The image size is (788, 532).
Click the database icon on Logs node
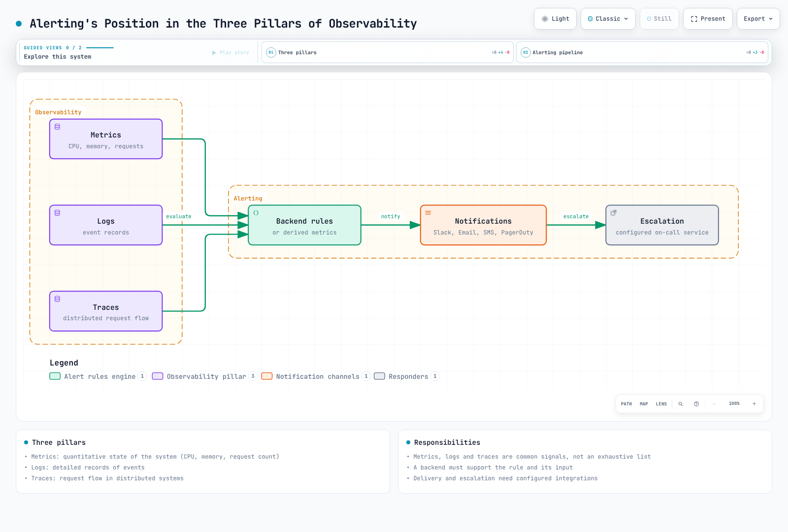click(x=57, y=213)
